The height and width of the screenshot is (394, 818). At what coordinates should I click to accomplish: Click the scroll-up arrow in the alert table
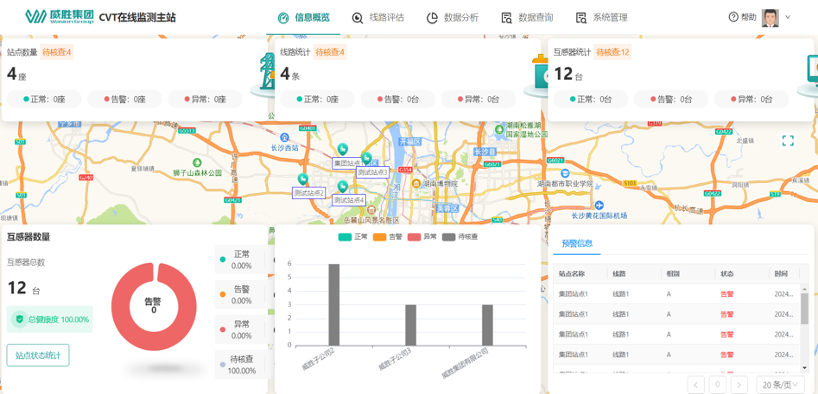(804, 289)
